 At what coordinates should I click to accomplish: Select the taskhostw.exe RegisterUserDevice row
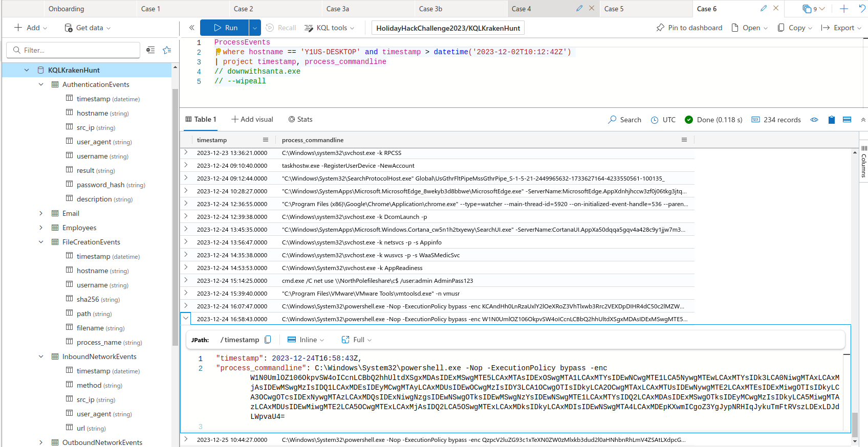point(438,166)
